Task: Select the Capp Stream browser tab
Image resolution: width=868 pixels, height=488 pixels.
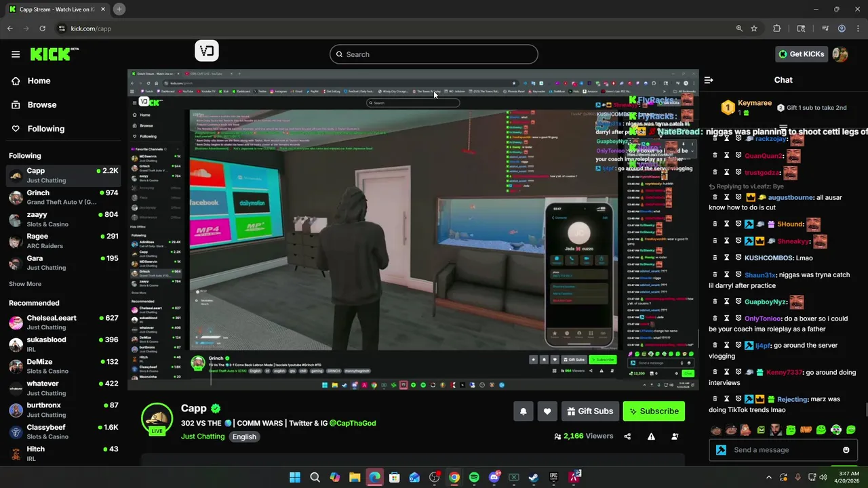Action: tap(57, 9)
